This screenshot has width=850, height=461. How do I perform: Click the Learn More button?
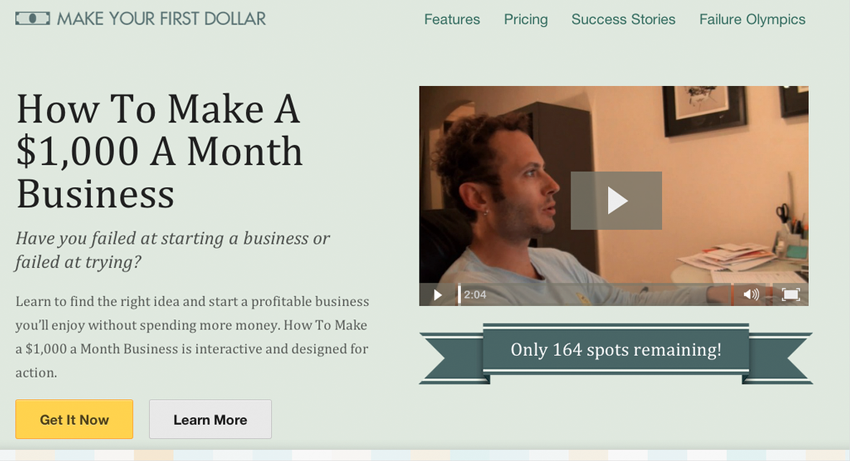(210, 419)
